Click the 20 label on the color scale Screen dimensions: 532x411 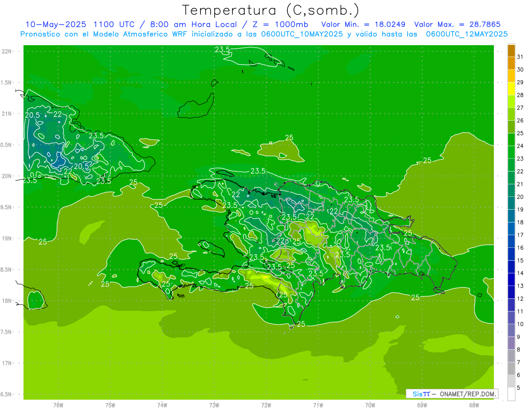pos(520,197)
